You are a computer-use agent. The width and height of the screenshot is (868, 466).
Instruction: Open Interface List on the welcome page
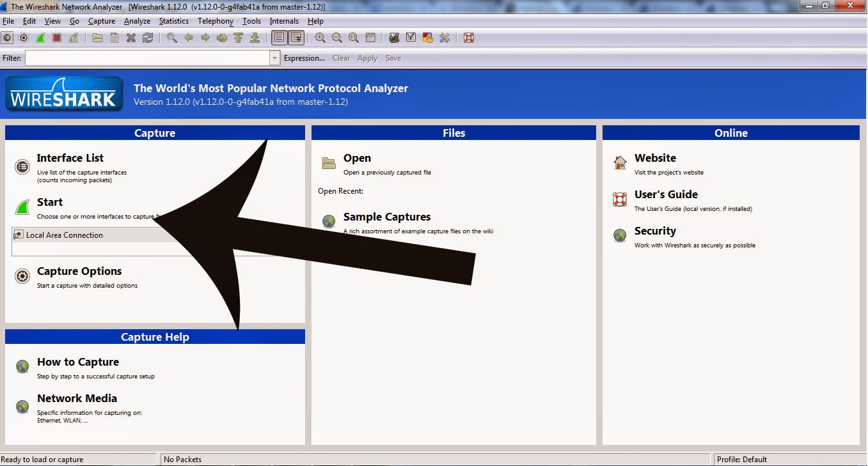70,158
